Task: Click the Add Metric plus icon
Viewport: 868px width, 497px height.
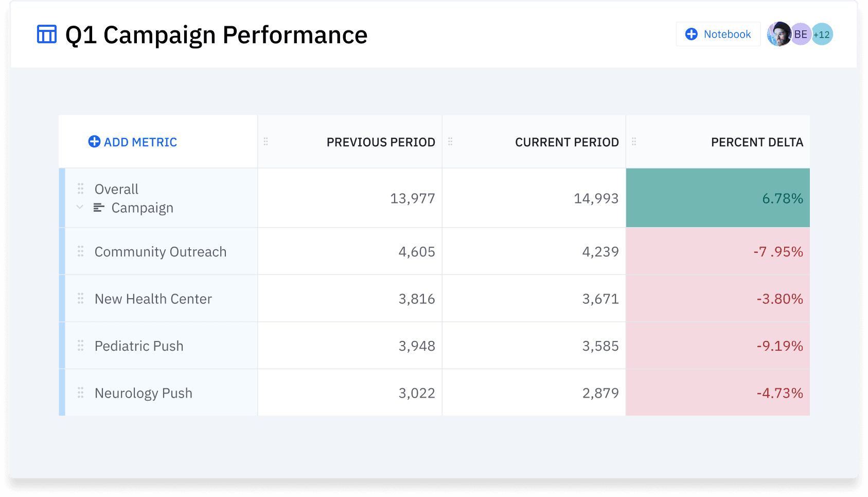Action: (94, 142)
